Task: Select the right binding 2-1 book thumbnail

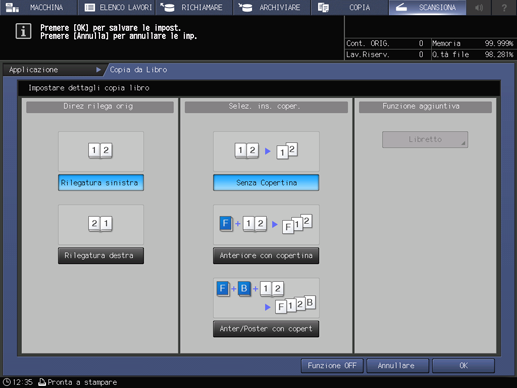Action: tap(101, 225)
